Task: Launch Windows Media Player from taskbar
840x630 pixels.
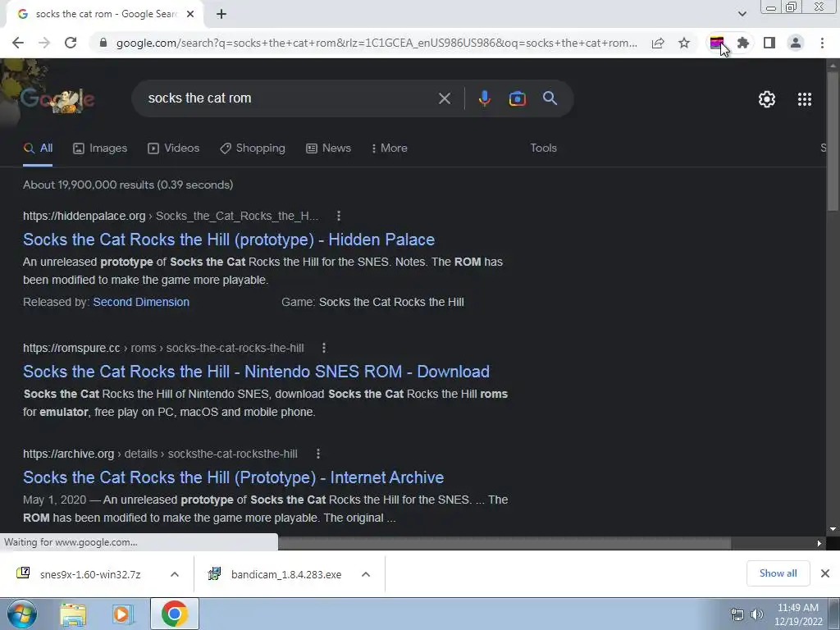Action: [x=123, y=614]
